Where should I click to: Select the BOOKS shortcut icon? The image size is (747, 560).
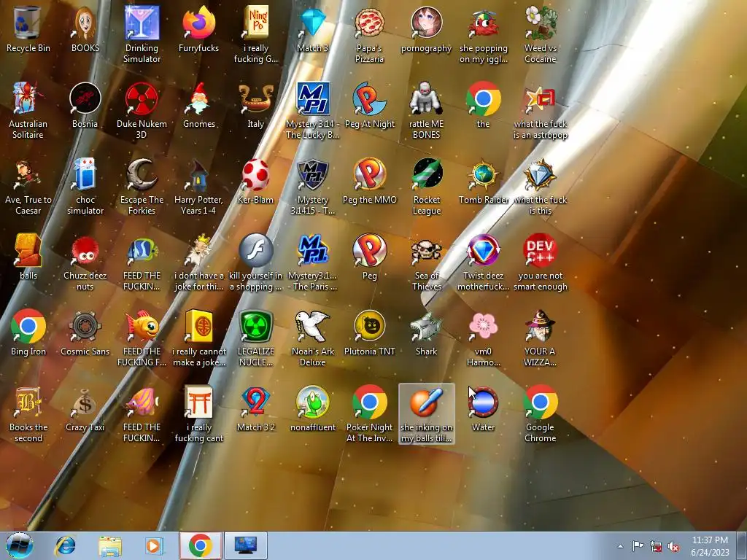point(85,23)
